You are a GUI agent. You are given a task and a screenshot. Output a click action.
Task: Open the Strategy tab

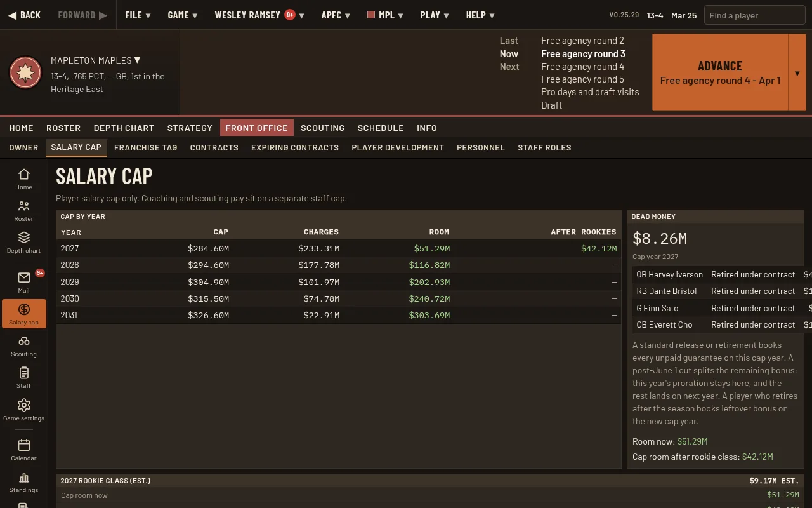pos(190,128)
